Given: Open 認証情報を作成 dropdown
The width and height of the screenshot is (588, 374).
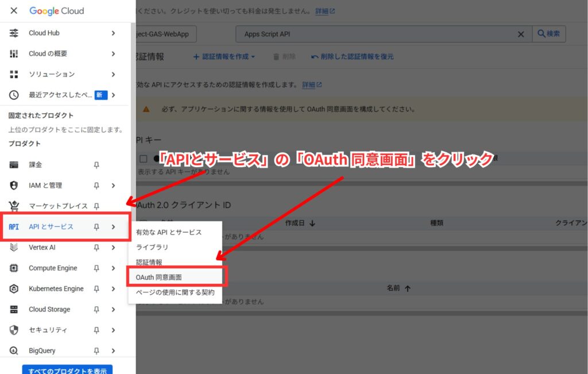Looking at the screenshot, I should (225, 57).
